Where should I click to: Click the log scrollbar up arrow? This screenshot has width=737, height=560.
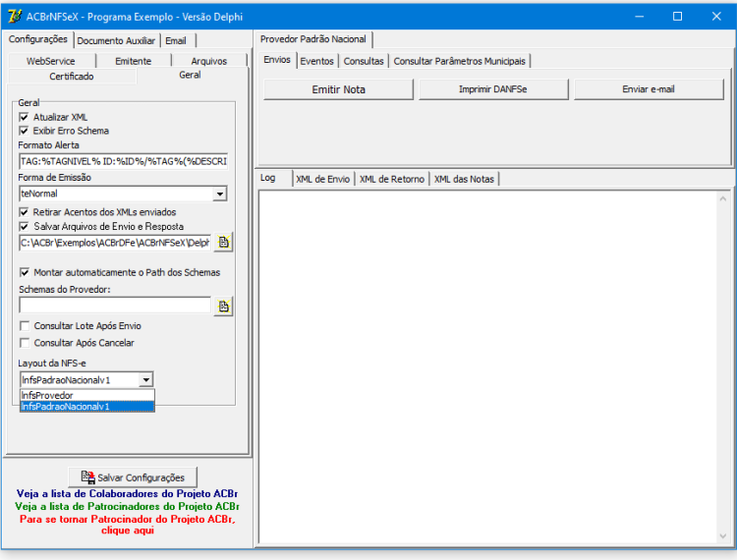click(723, 198)
